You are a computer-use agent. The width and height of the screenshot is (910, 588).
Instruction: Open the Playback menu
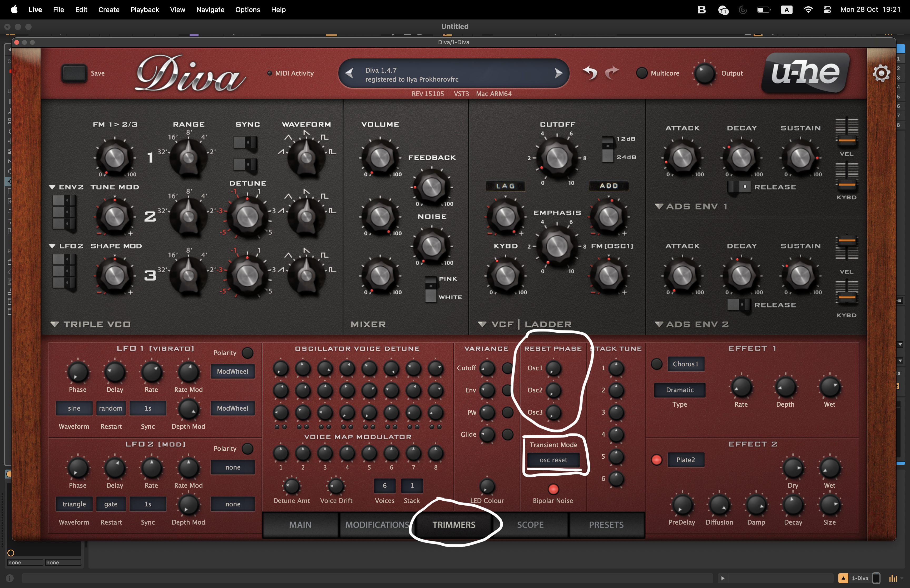click(144, 9)
